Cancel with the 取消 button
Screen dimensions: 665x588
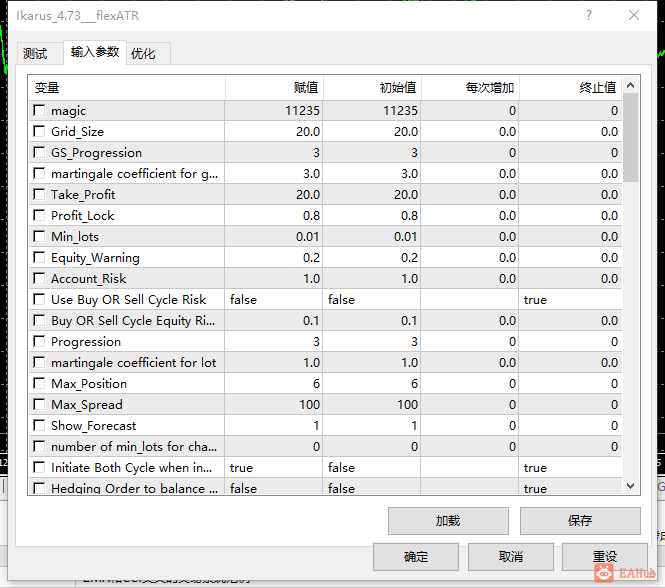pyautogui.click(x=511, y=557)
